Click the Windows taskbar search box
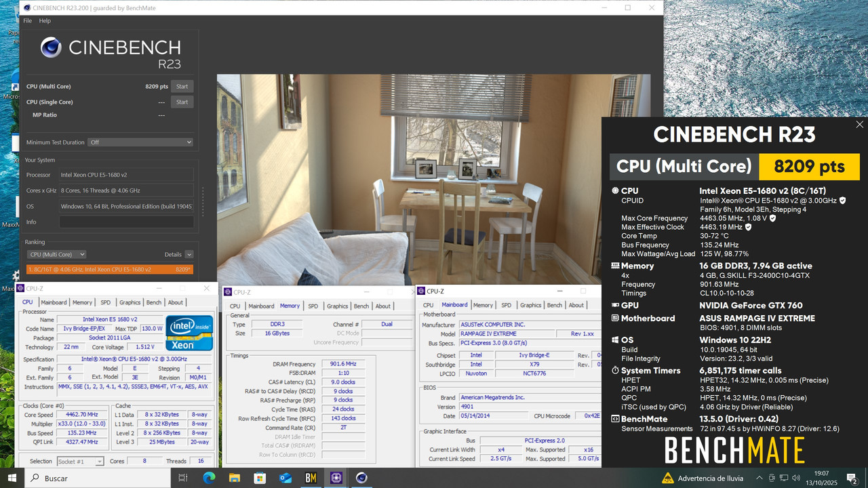 (97, 478)
